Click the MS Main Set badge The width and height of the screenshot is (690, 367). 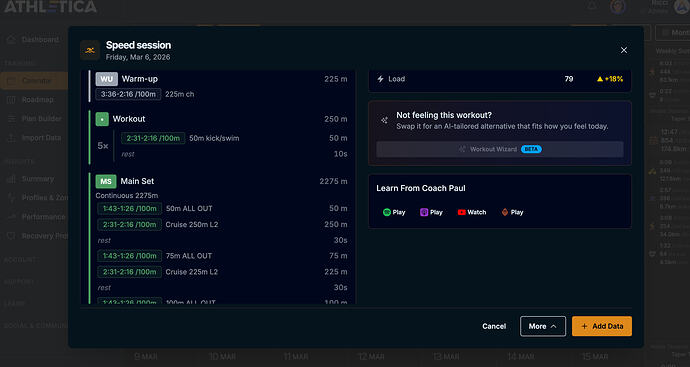(106, 181)
